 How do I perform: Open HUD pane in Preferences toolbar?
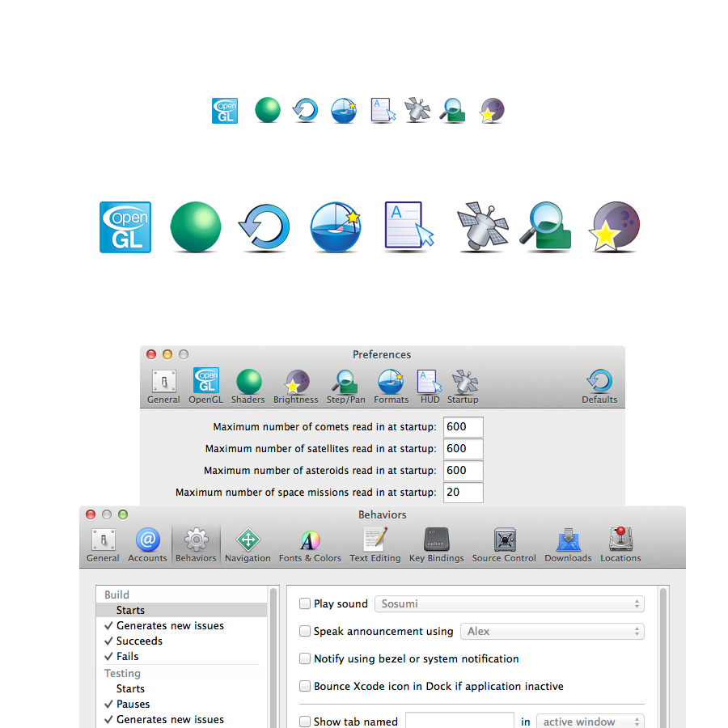pos(430,387)
